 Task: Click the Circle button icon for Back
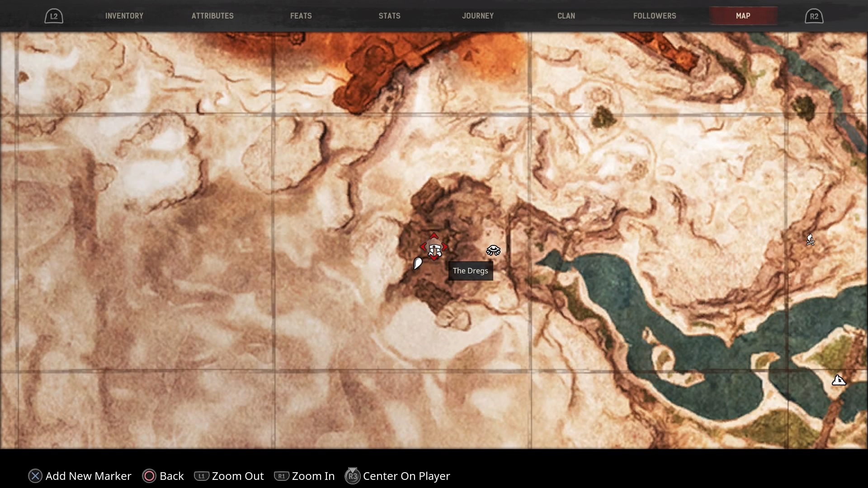click(149, 476)
